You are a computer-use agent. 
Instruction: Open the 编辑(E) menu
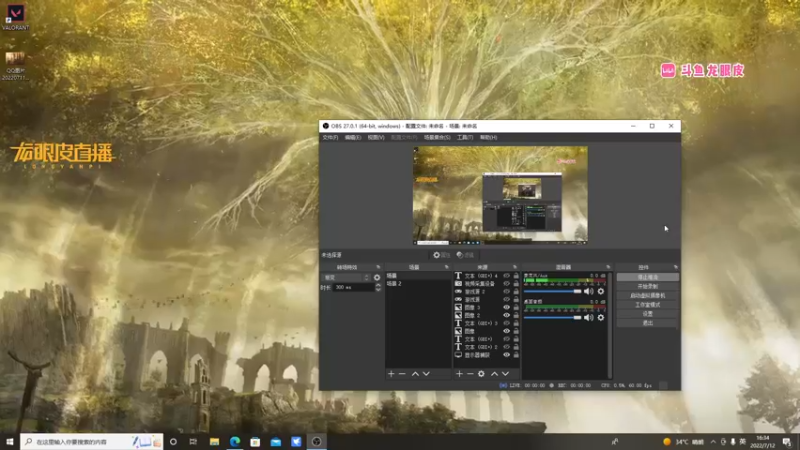pos(353,137)
